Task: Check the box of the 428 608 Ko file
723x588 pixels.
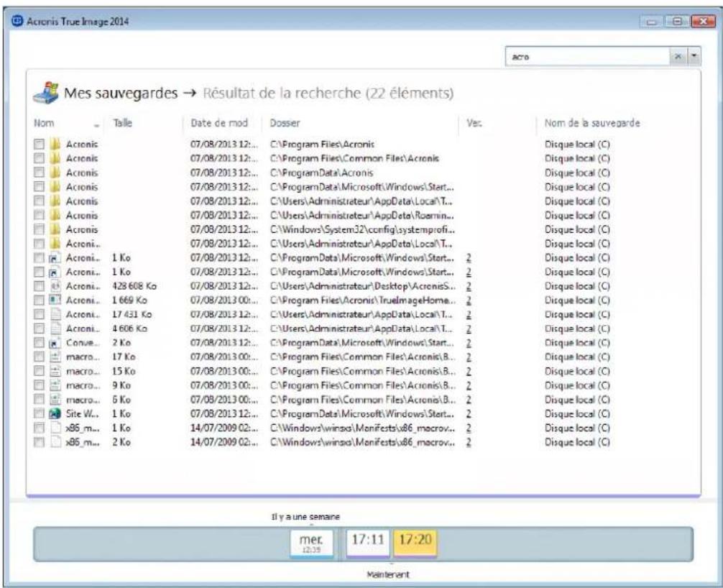Action: [40, 286]
